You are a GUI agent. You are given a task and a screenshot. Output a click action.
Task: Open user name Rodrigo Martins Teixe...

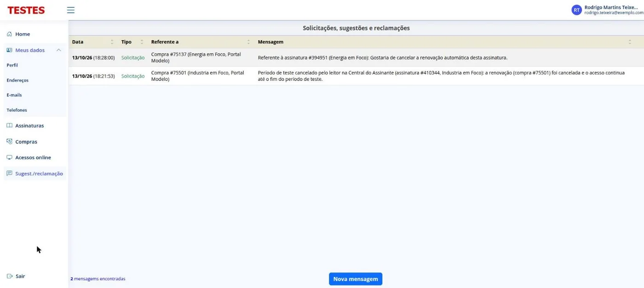coord(611,7)
